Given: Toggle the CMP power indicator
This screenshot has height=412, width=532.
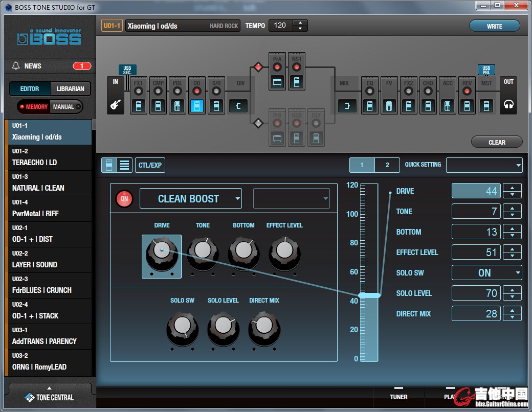Looking at the screenshot, I should point(158,91).
